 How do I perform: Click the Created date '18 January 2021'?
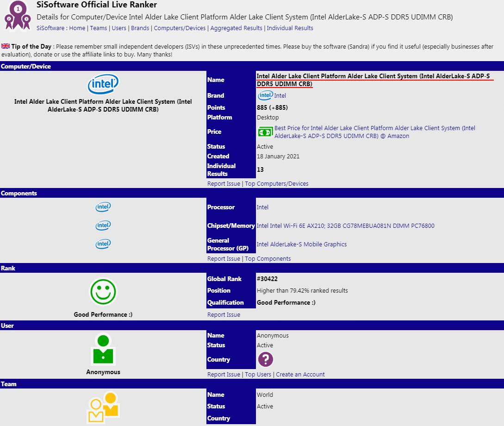click(x=278, y=156)
